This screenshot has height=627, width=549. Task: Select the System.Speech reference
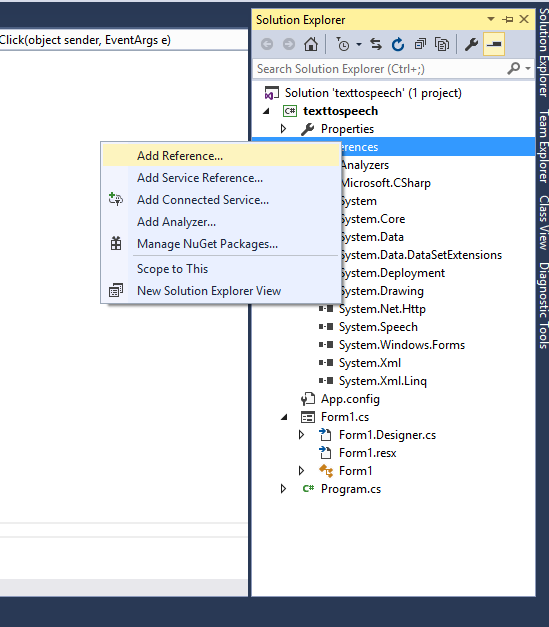click(378, 327)
